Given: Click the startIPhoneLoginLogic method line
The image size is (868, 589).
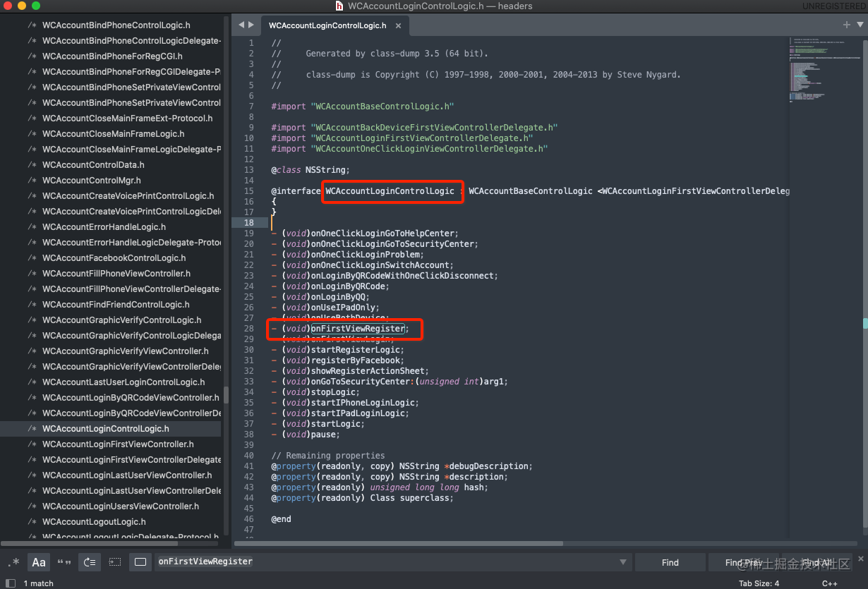Looking at the screenshot, I should pyautogui.click(x=345, y=403).
